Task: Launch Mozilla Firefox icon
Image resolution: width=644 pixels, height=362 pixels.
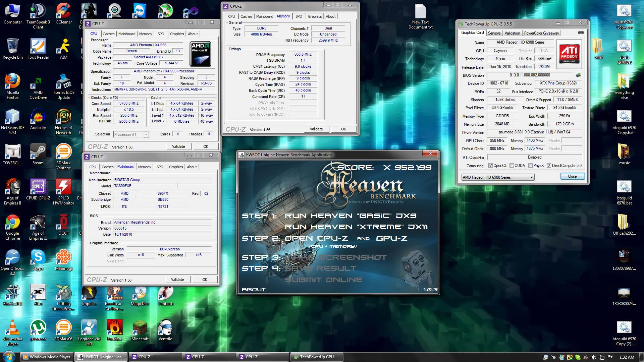Action: [12, 86]
